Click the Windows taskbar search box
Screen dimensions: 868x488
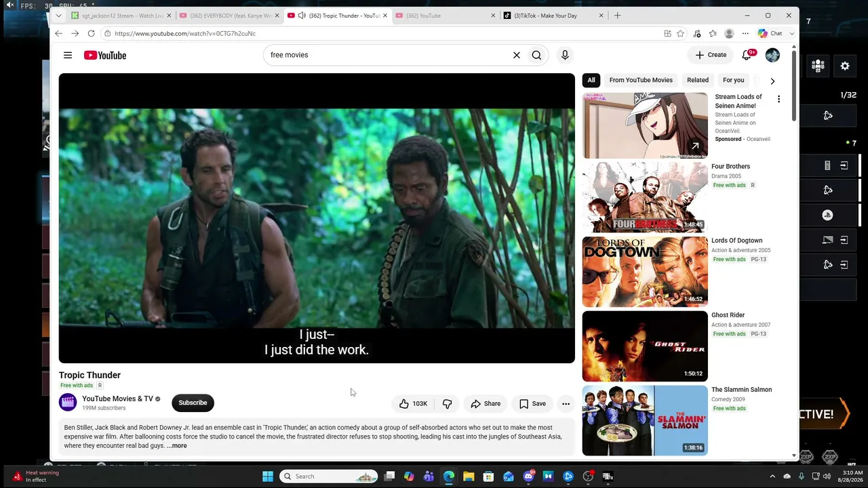point(330,476)
